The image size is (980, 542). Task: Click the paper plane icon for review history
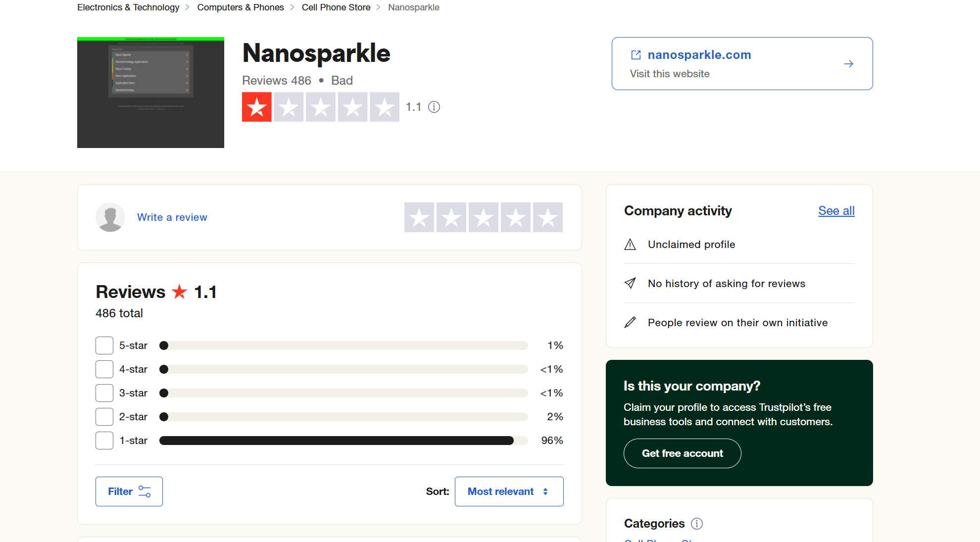(x=630, y=283)
